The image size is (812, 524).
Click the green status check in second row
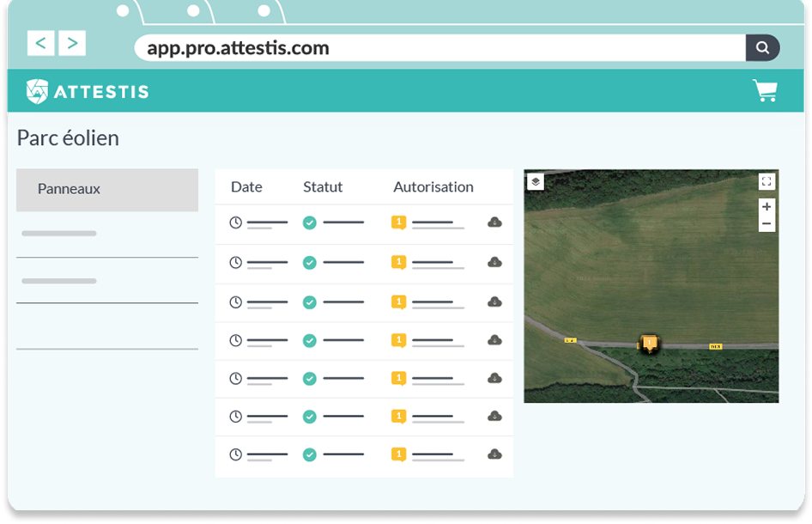[310, 262]
